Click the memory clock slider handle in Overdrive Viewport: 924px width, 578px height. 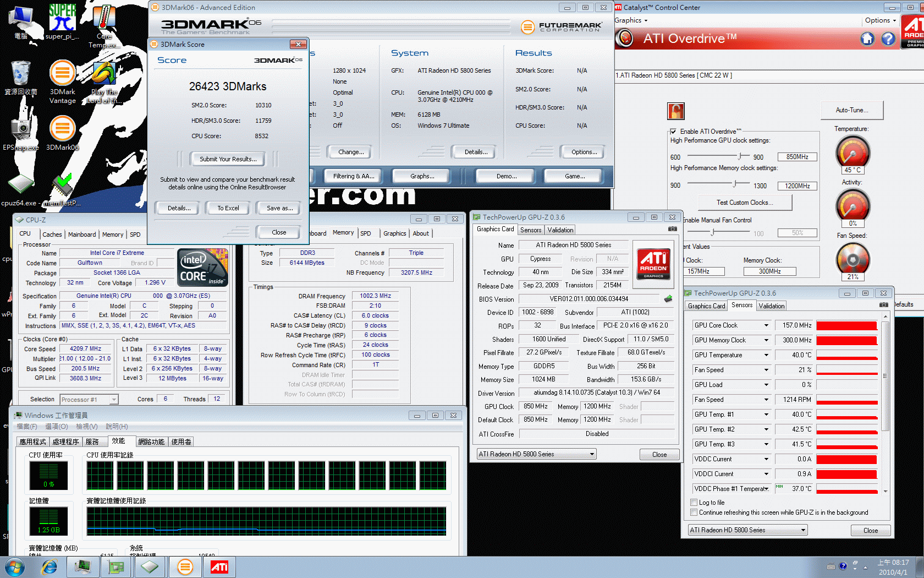[735, 183]
